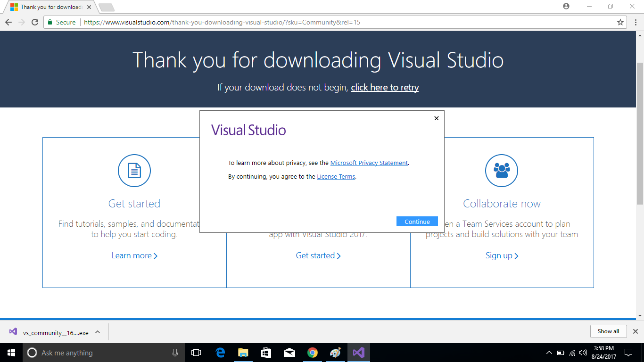Launch the Mail app from the taskbar

click(x=289, y=352)
